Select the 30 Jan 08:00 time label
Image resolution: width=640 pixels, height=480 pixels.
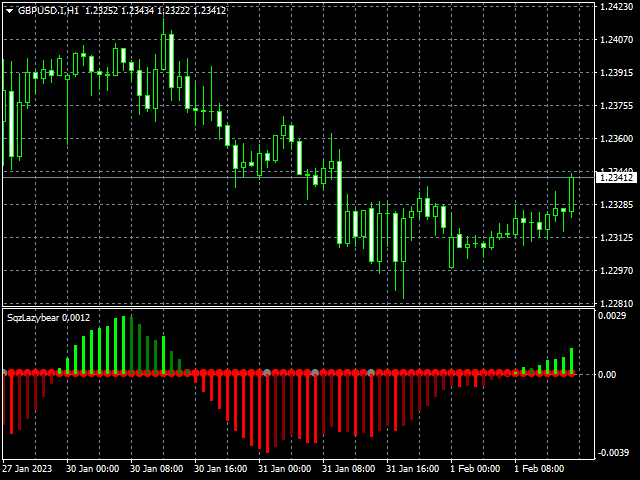click(x=157, y=469)
